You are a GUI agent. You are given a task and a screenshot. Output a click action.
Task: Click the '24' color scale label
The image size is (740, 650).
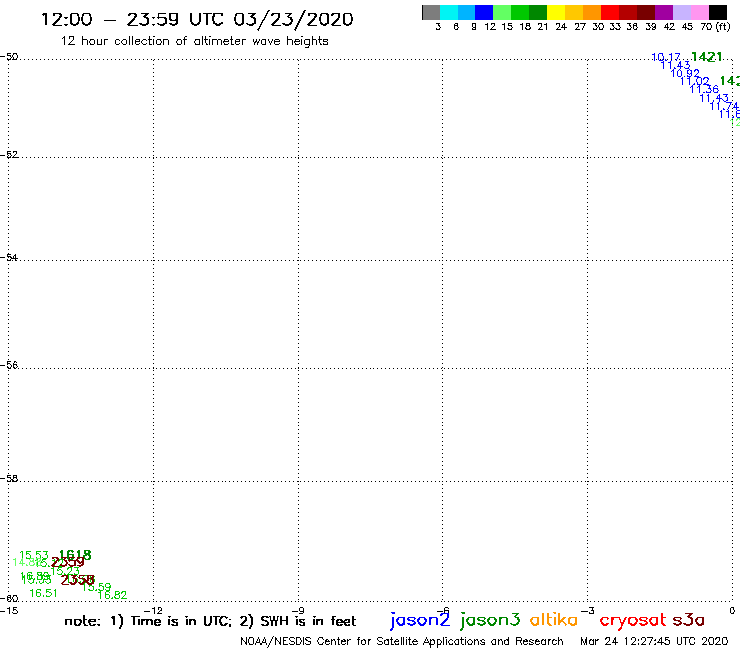click(x=561, y=27)
